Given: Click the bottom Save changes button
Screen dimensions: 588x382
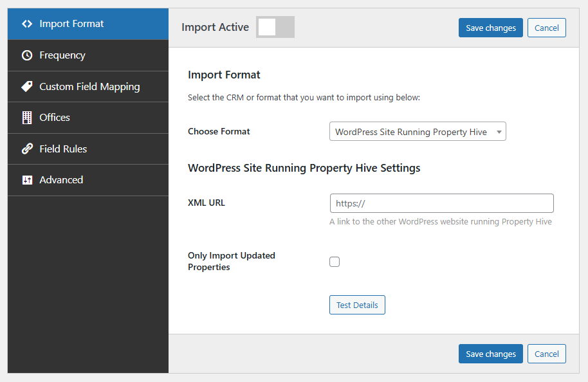Looking at the screenshot, I should pyautogui.click(x=490, y=354).
